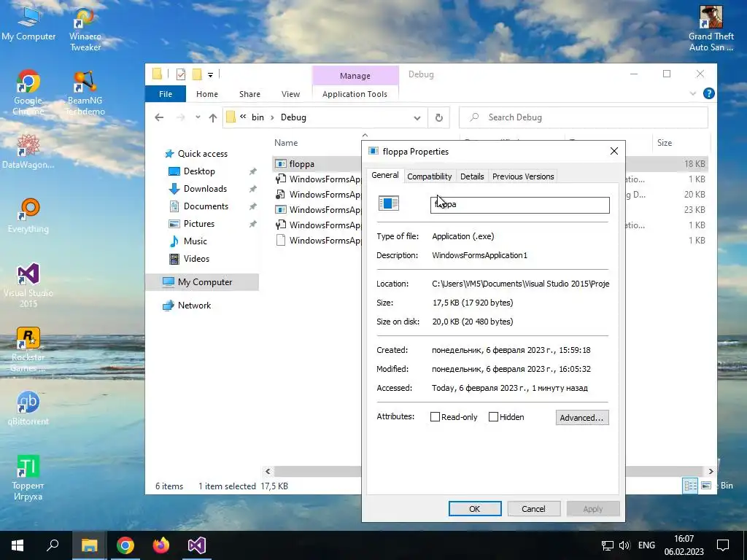
Task: Select the qBittorrent desktop icon
Action: (28, 408)
